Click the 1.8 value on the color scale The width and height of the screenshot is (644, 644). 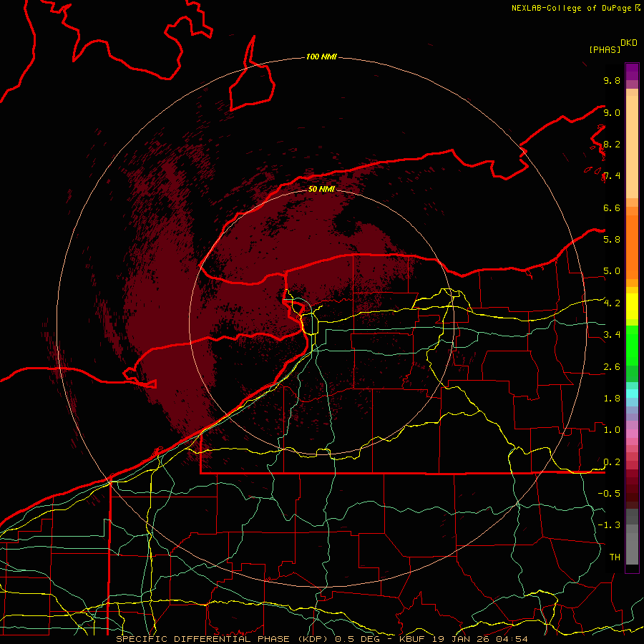[612, 399]
